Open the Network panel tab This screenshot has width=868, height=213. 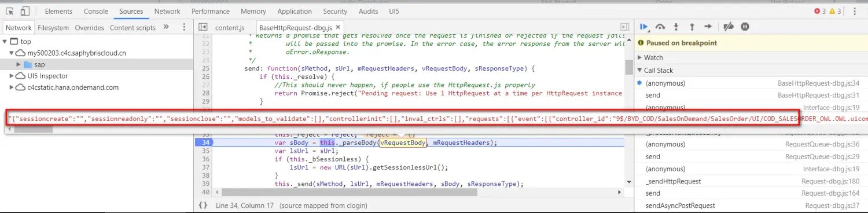coord(167,11)
